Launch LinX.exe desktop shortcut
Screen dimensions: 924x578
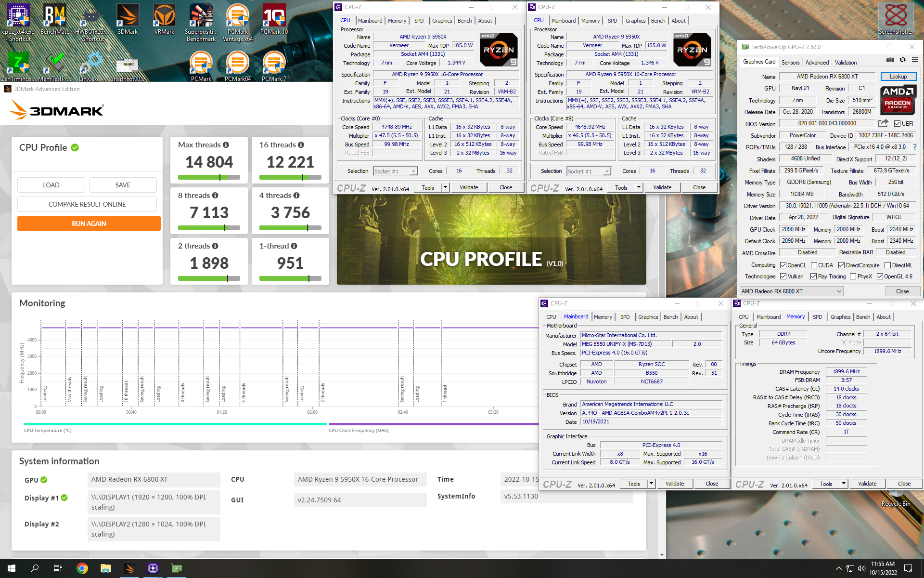(91, 66)
